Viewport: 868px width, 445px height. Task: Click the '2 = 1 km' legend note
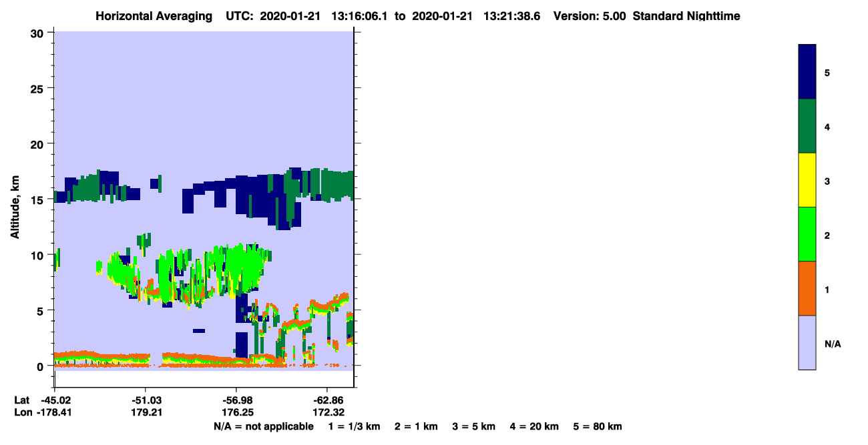coord(416,426)
